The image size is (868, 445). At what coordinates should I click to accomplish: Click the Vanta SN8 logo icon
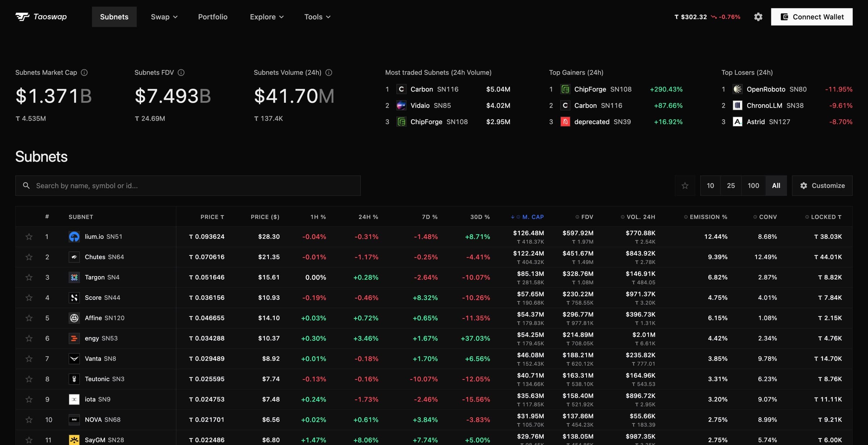point(74,359)
